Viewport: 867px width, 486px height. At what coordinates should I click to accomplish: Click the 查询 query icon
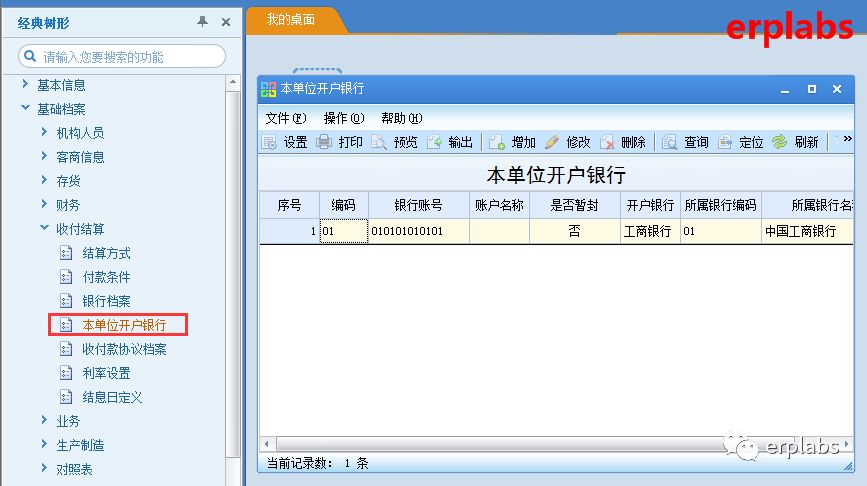click(x=670, y=142)
